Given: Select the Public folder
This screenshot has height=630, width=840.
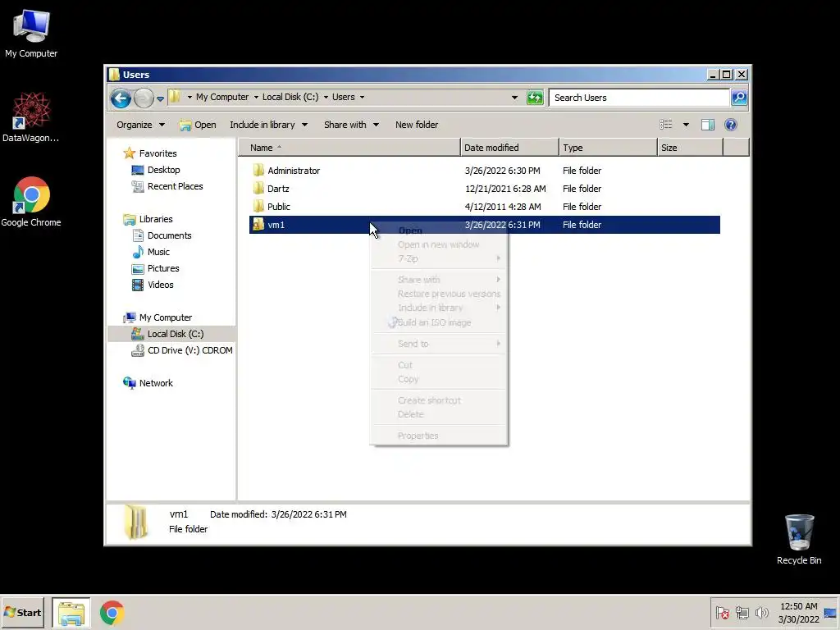Looking at the screenshot, I should (279, 207).
